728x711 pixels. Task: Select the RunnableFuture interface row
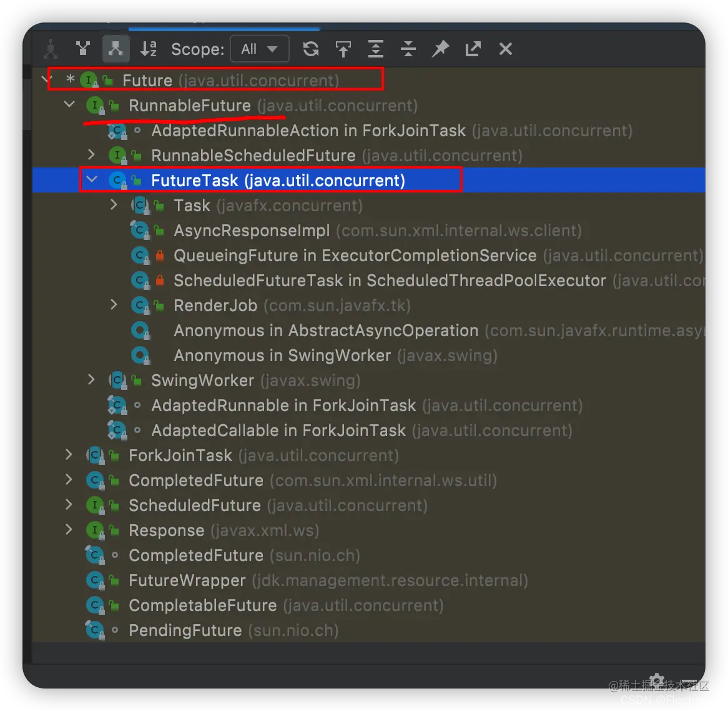click(368, 106)
